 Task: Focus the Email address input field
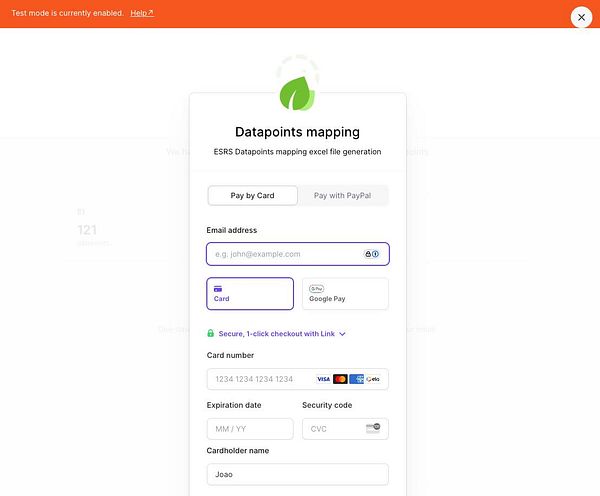[285, 254]
